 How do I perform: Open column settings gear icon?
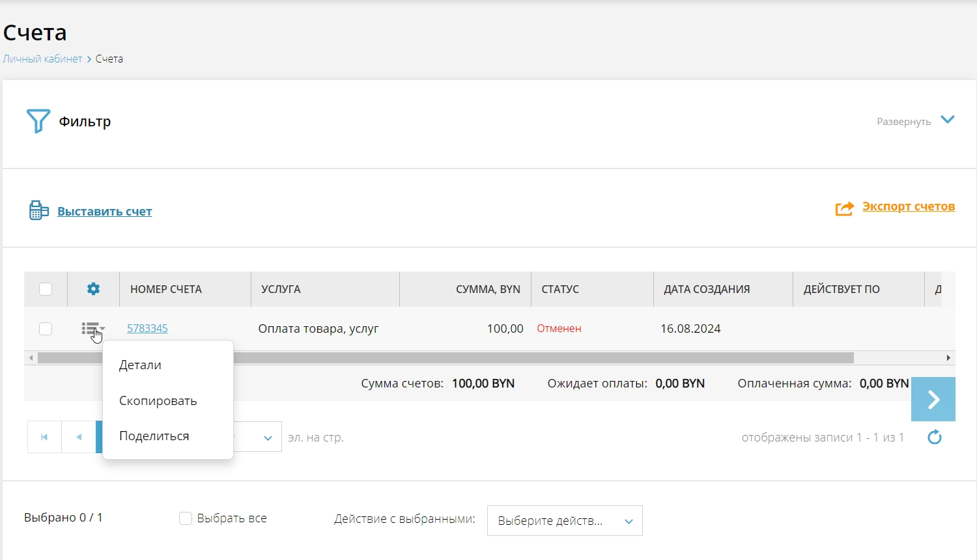[94, 289]
